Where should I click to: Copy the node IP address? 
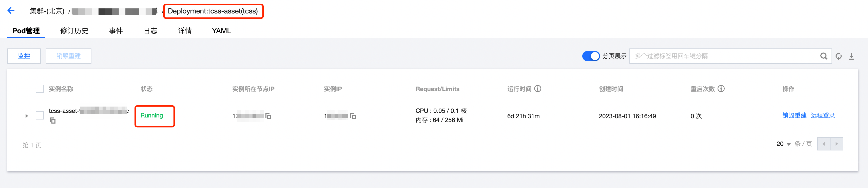[268, 116]
